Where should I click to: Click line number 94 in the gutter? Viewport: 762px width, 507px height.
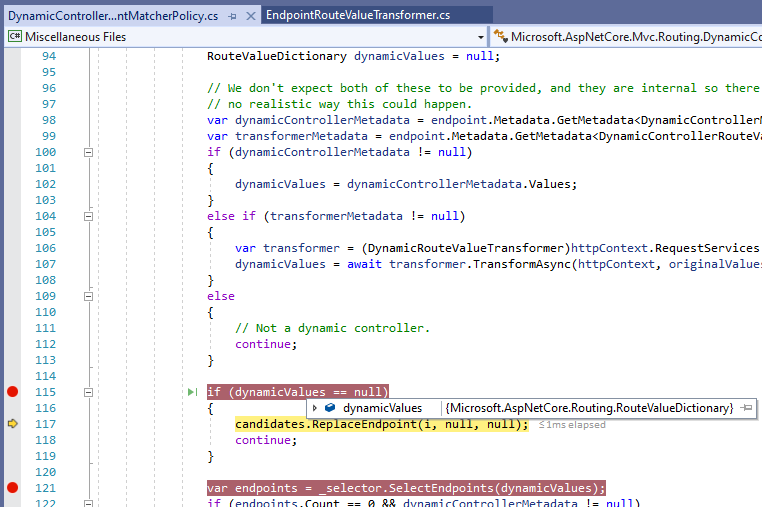(49, 56)
